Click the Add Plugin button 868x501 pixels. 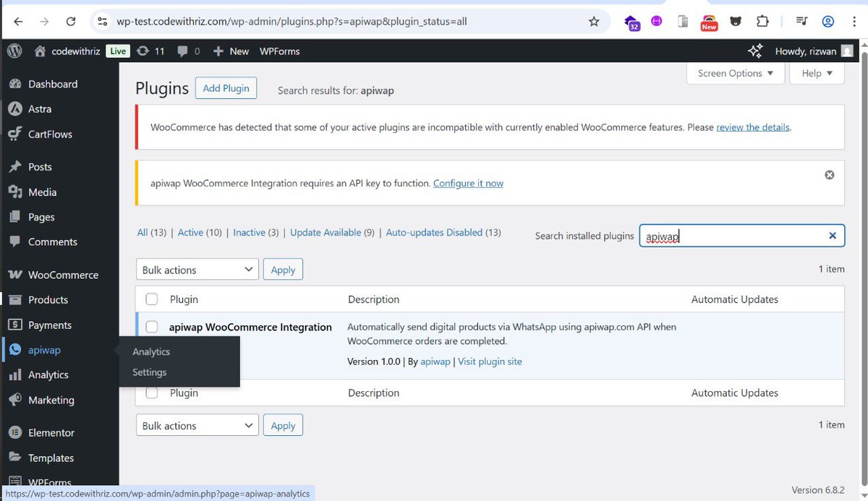point(226,88)
